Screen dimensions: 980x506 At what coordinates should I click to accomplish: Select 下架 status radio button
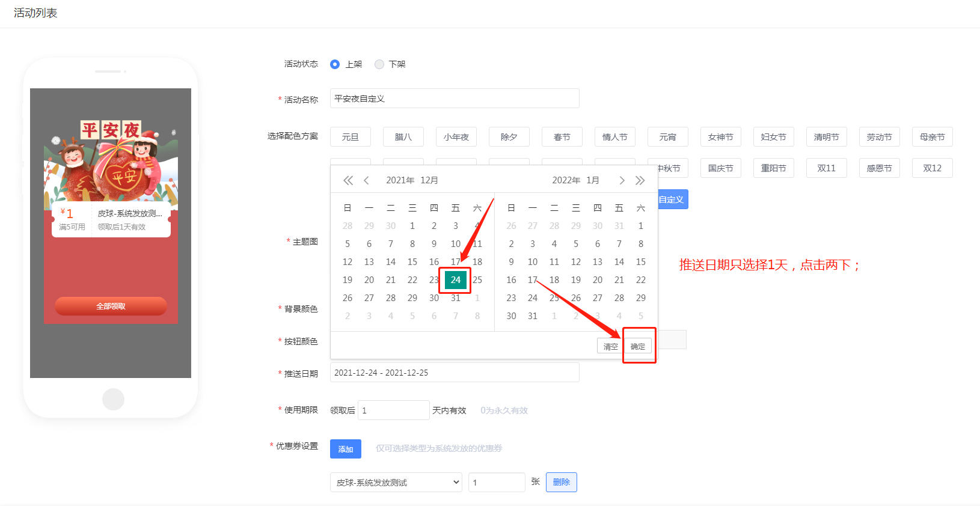click(x=379, y=64)
